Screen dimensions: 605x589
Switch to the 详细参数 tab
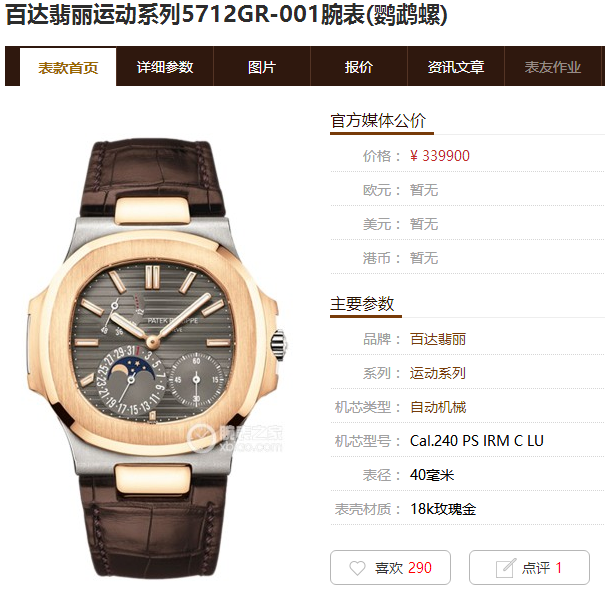pyautogui.click(x=165, y=67)
